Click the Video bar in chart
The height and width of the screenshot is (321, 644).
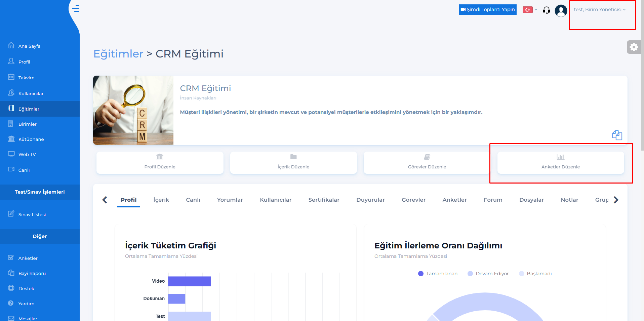point(189,281)
